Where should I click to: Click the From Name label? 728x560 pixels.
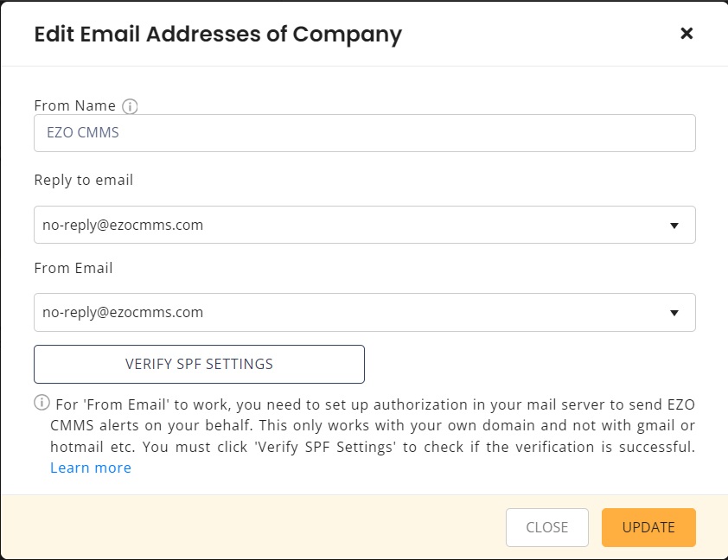(x=74, y=105)
